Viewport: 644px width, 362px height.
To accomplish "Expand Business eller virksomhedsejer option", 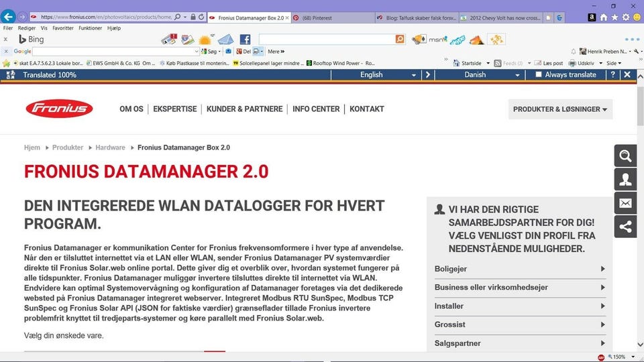I will 519,288.
